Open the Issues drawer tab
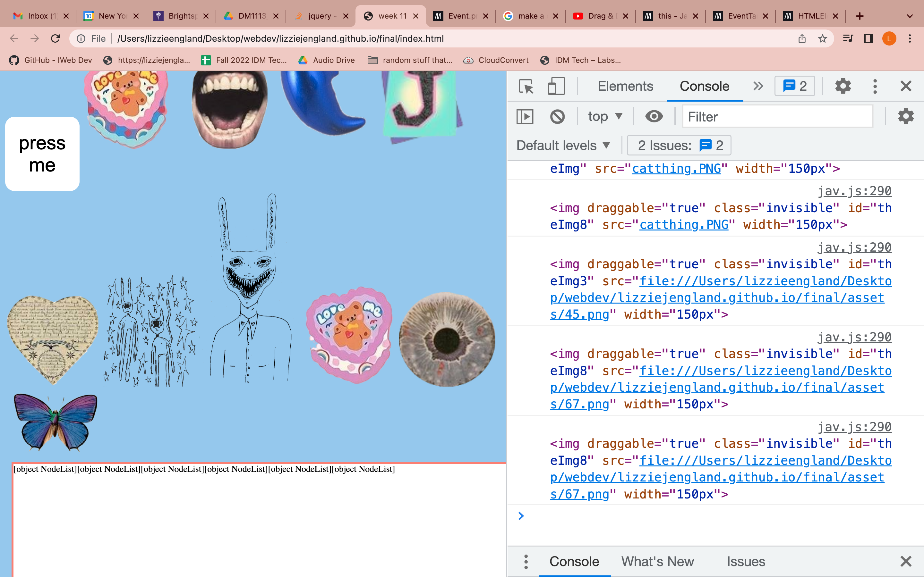Image resolution: width=924 pixels, height=577 pixels. pos(746,561)
